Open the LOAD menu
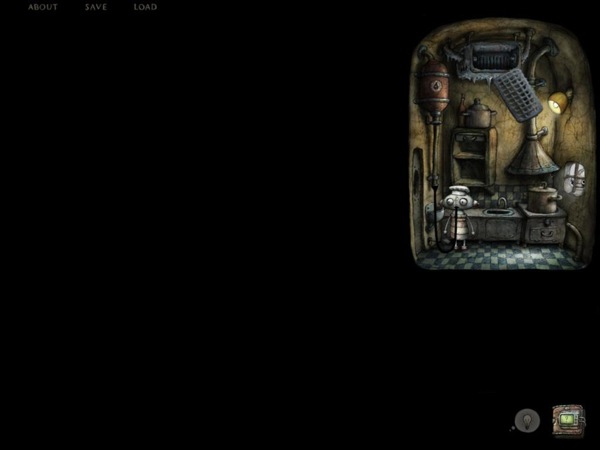The height and width of the screenshot is (450, 600). (145, 7)
